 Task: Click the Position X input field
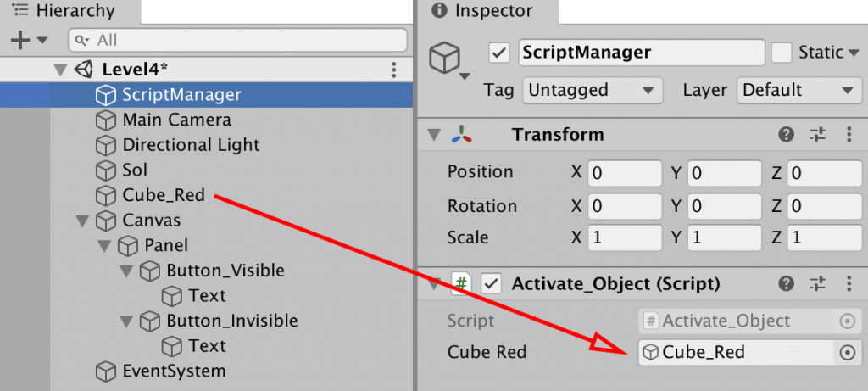(x=625, y=173)
